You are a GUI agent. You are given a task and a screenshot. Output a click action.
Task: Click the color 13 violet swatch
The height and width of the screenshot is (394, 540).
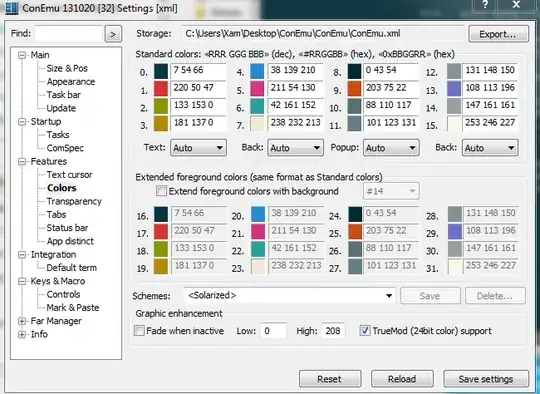coord(454,89)
